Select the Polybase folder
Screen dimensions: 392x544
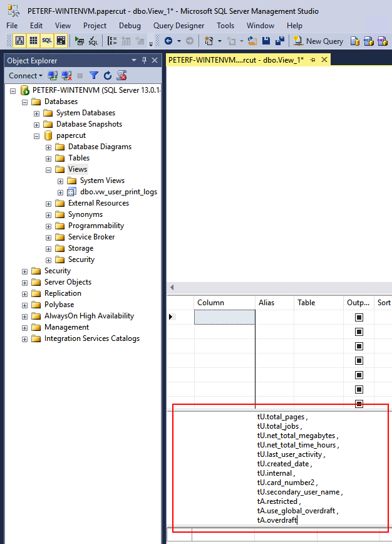pyautogui.click(x=59, y=305)
